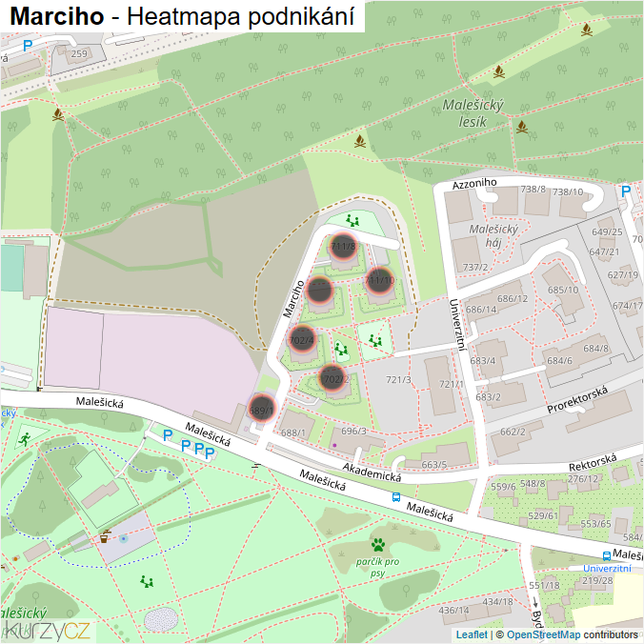This screenshot has width=644, height=644.
Task: Click the playground icon in the southern park
Action: coord(147,581)
